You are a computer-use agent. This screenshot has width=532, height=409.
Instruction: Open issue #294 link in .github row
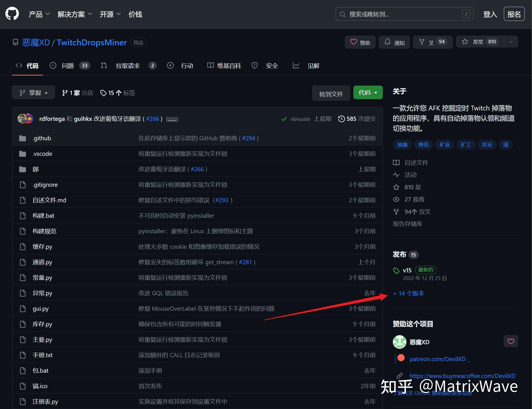click(x=248, y=138)
